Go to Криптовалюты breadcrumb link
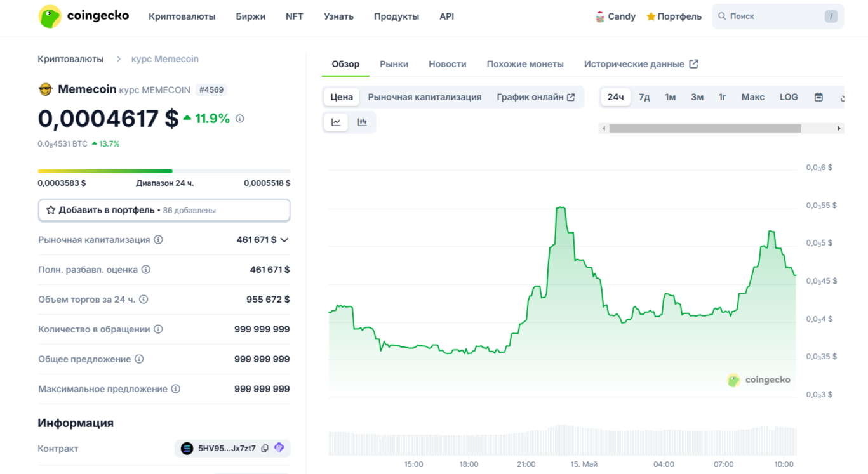 (70, 59)
